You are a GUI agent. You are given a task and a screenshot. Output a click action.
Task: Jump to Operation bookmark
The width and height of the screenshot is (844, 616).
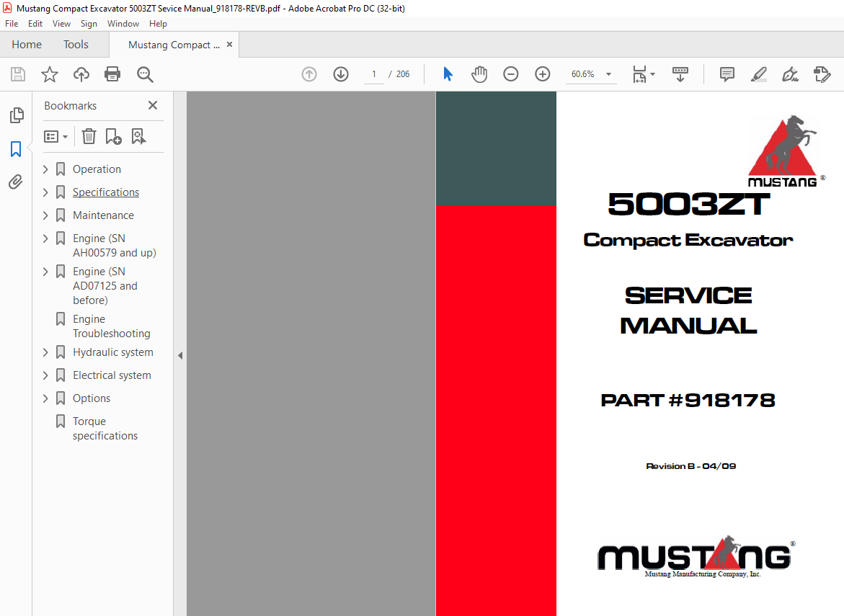(x=97, y=169)
